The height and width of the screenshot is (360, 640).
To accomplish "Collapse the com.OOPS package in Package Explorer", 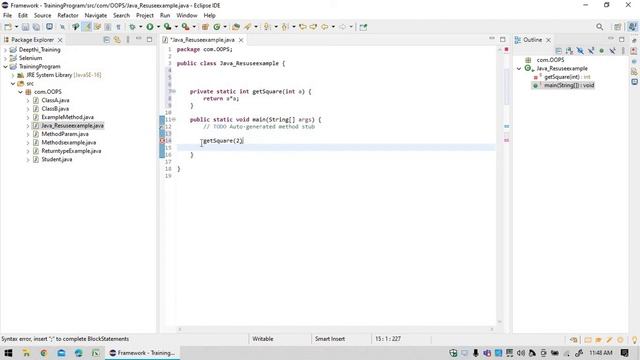I will (x=20, y=92).
